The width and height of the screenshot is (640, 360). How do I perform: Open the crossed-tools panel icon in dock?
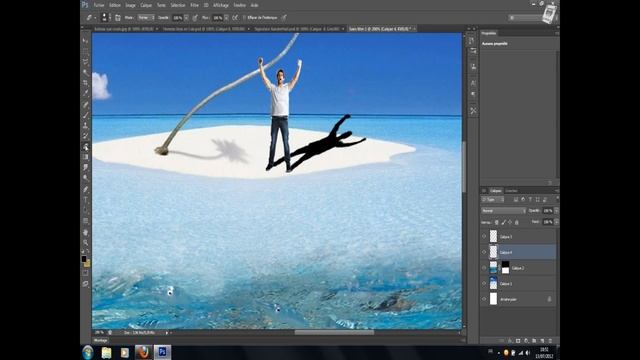coord(473,111)
